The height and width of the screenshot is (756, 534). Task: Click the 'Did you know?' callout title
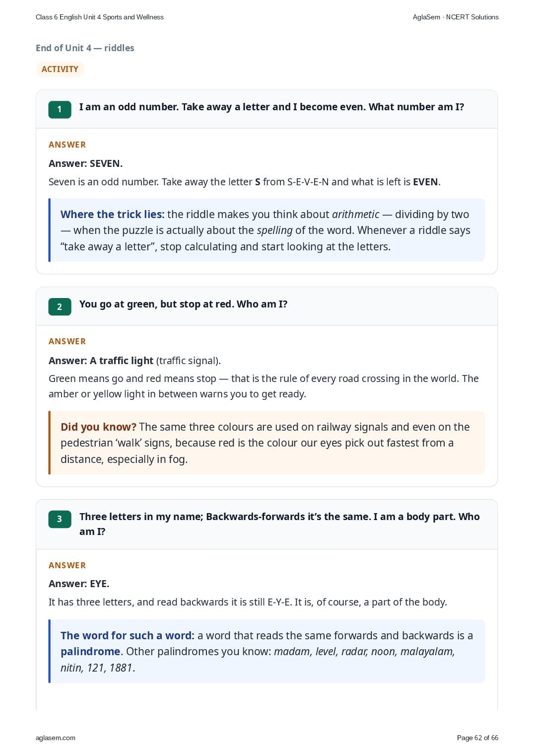pos(98,427)
